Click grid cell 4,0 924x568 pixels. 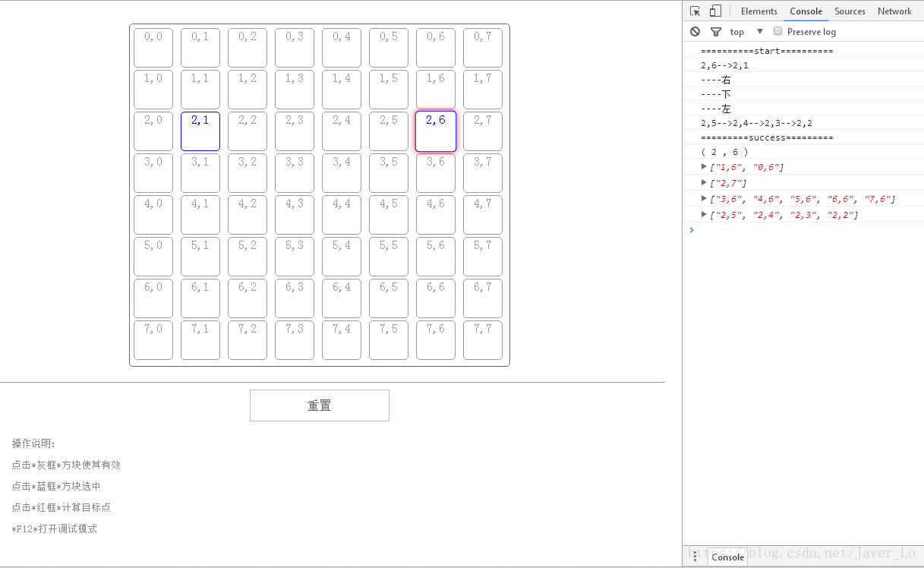(x=153, y=215)
